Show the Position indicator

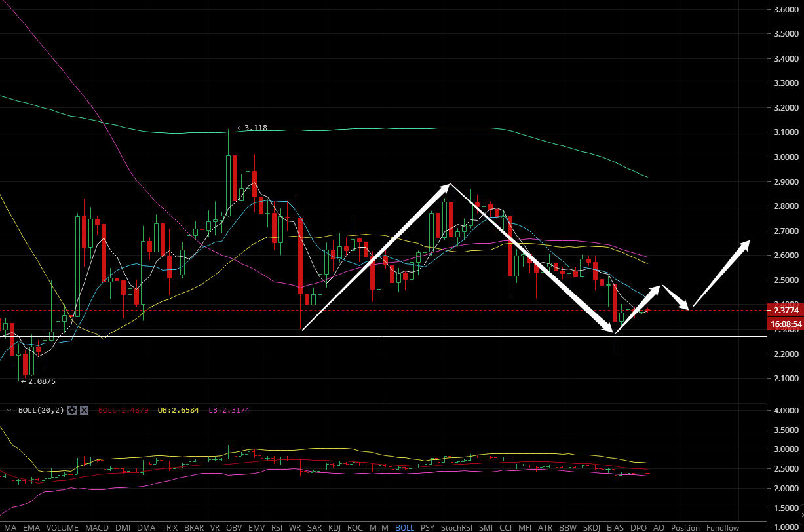[x=685, y=527]
